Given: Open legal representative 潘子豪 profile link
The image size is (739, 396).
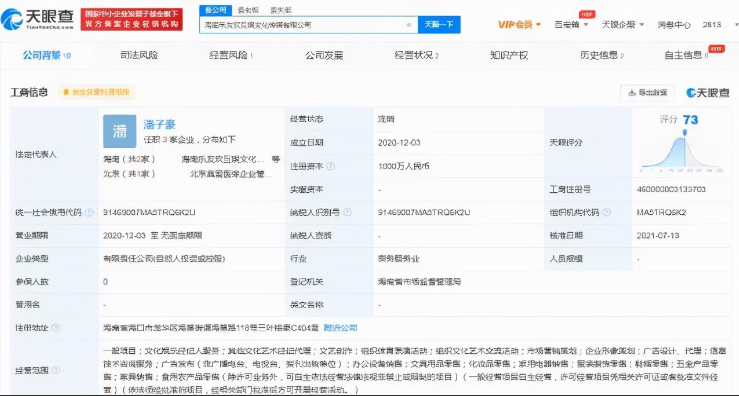Looking at the screenshot, I should [159, 124].
